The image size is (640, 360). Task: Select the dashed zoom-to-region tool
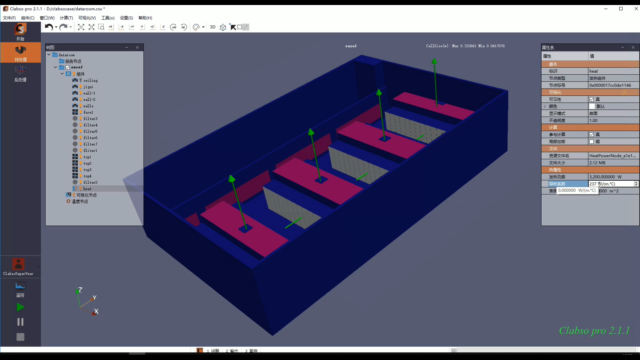point(101,27)
